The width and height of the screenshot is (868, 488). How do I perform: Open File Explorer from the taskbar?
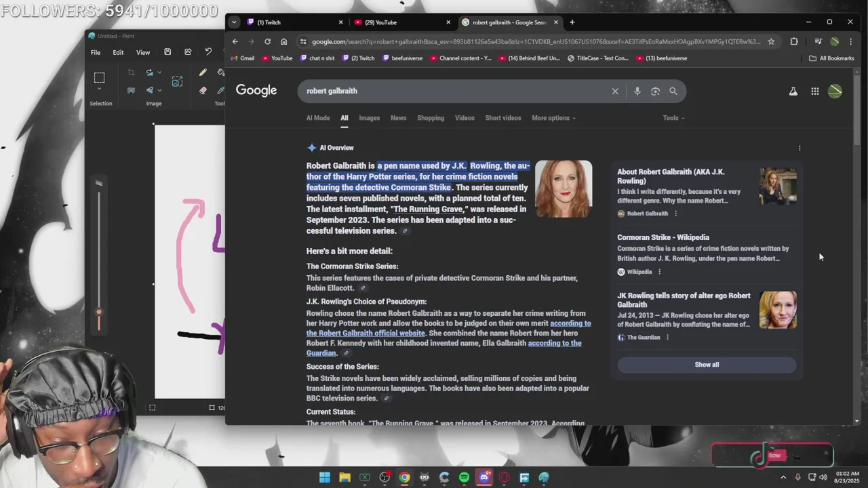(x=344, y=477)
